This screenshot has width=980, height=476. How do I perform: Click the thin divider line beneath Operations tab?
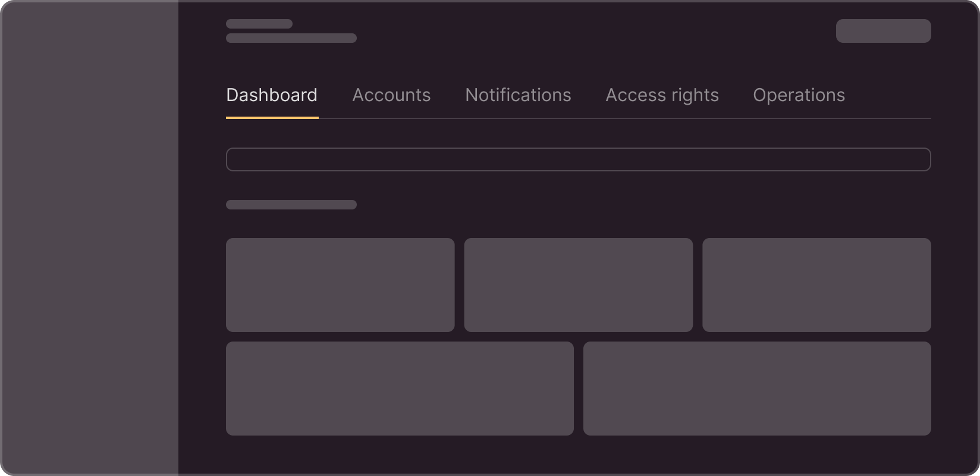[x=799, y=118]
